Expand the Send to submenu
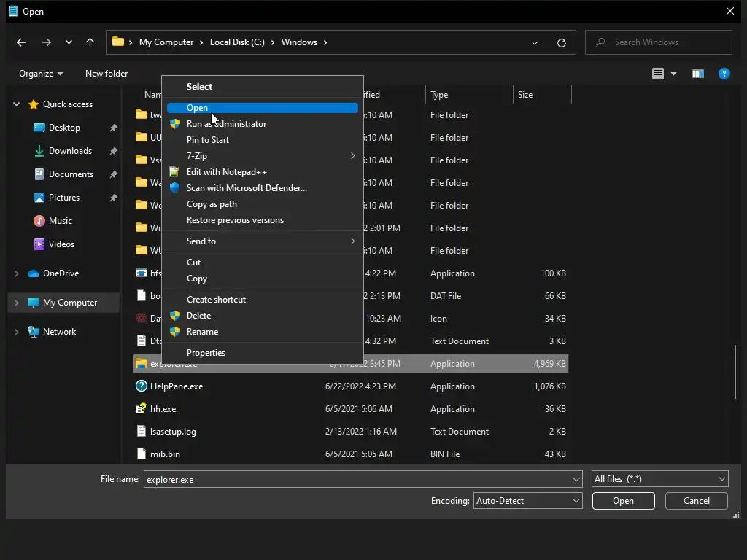Screen dimensions: 747x560 click(x=262, y=241)
